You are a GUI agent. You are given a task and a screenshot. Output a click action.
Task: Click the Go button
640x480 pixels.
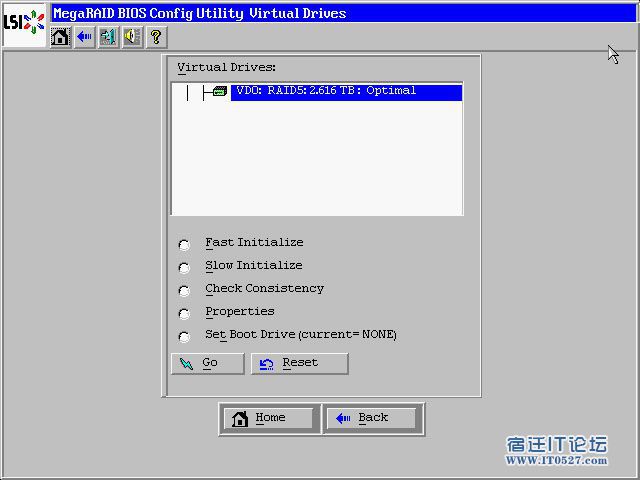click(x=208, y=363)
